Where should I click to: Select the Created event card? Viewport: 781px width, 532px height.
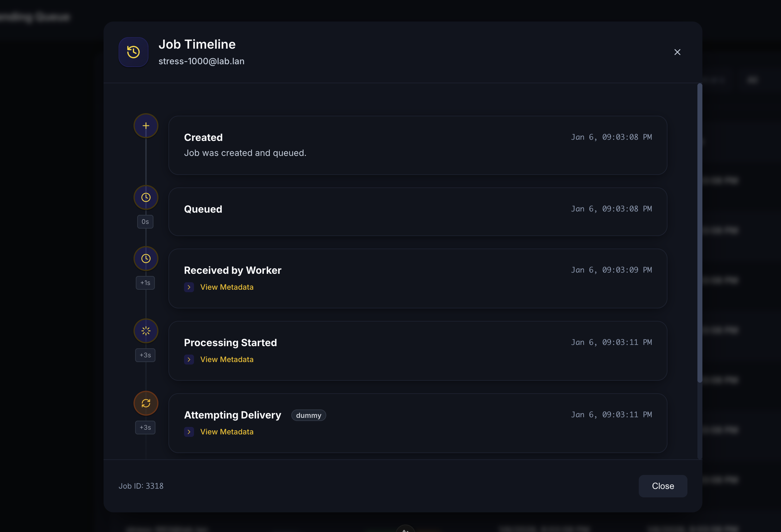tap(417, 145)
